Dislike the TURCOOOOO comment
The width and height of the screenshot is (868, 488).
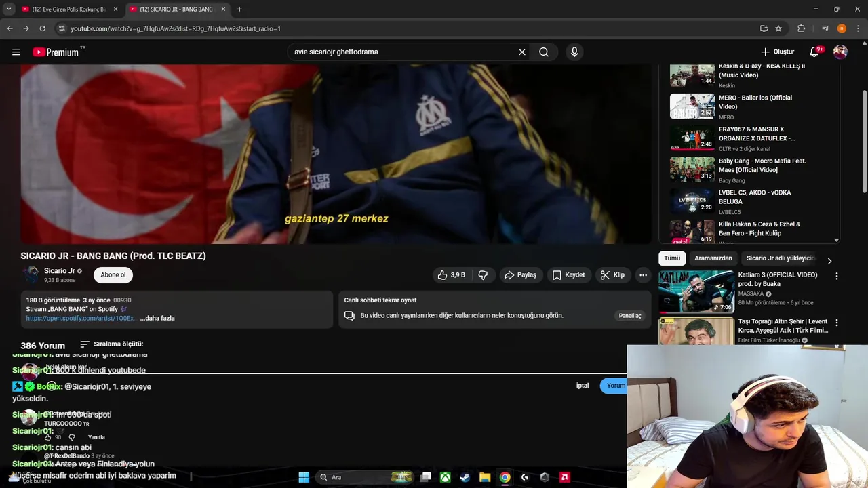point(72,437)
